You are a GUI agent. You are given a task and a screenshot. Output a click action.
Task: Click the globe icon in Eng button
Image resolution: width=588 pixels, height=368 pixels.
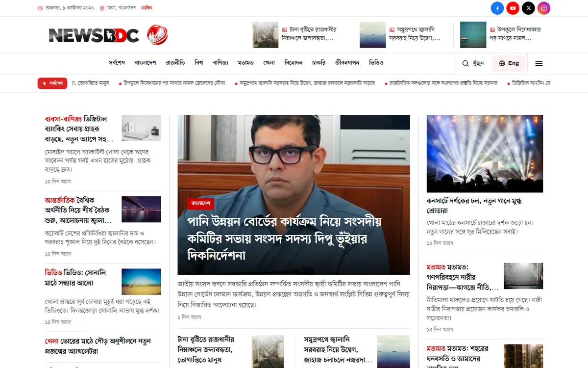[x=502, y=63]
